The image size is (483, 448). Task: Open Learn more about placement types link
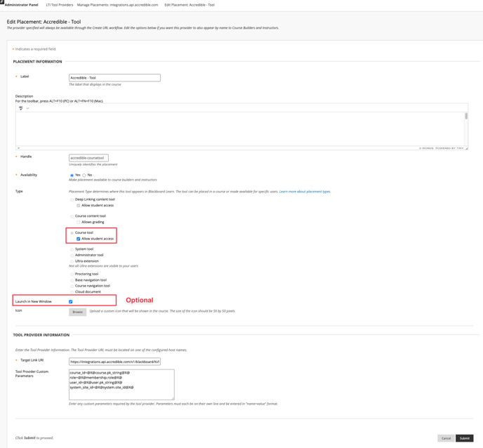point(305,192)
